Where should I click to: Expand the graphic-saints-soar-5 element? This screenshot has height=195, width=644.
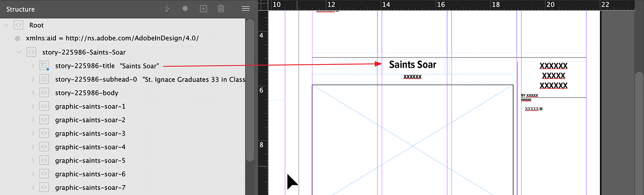[x=33, y=160]
